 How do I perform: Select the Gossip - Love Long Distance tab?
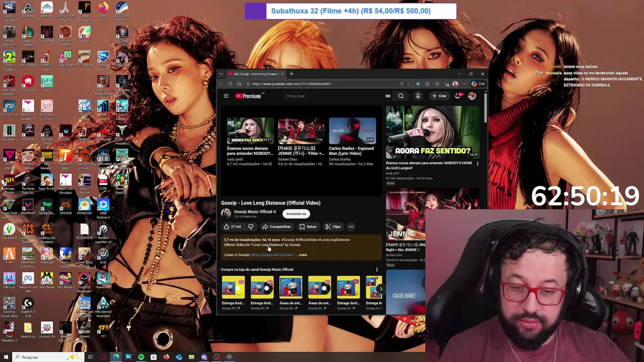pos(256,74)
